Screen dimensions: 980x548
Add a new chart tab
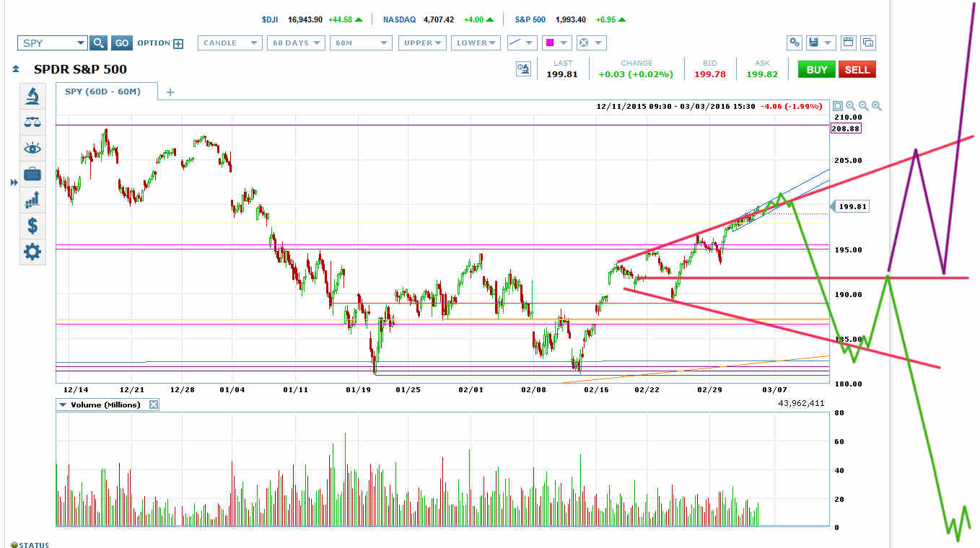(170, 92)
